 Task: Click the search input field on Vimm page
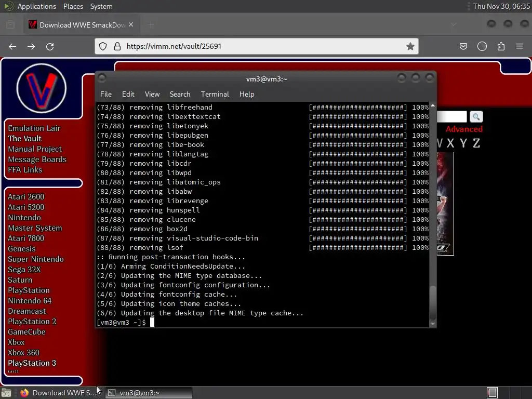pyautogui.click(x=451, y=117)
